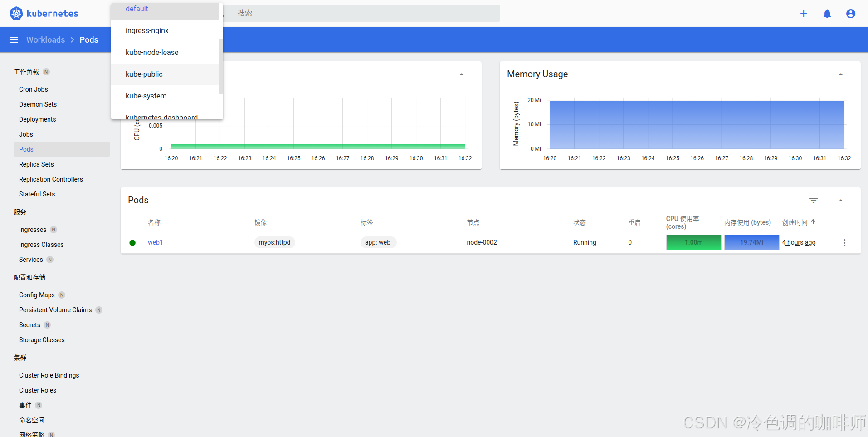Open 命名空间 namespaces in the sidebar
Viewport: 868px width, 437px height.
tap(32, 420)
